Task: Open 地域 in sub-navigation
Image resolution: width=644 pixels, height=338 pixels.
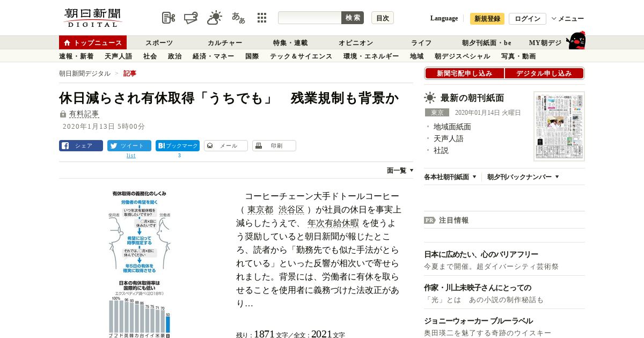Action: [x=416, y=56]
